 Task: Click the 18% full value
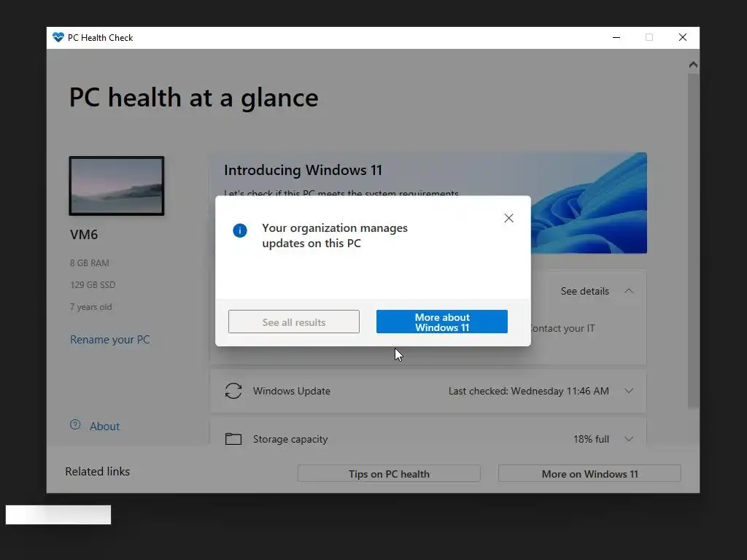591,439
